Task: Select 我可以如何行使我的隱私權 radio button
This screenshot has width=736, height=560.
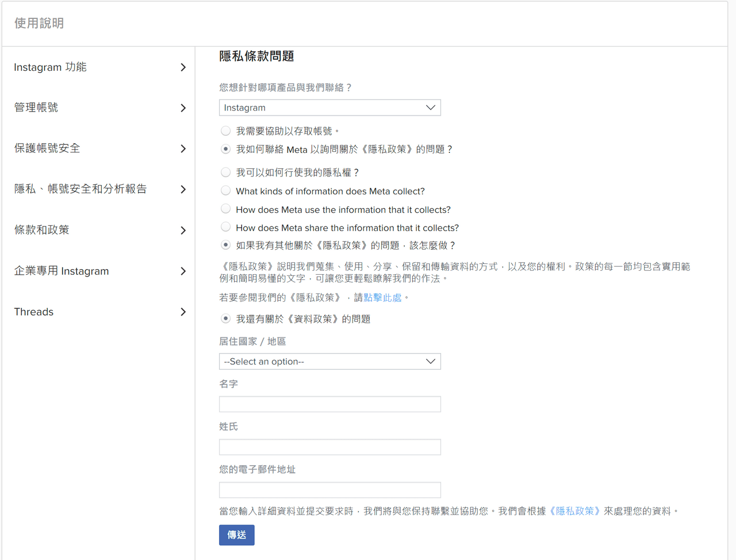Action: pos(226,172)
